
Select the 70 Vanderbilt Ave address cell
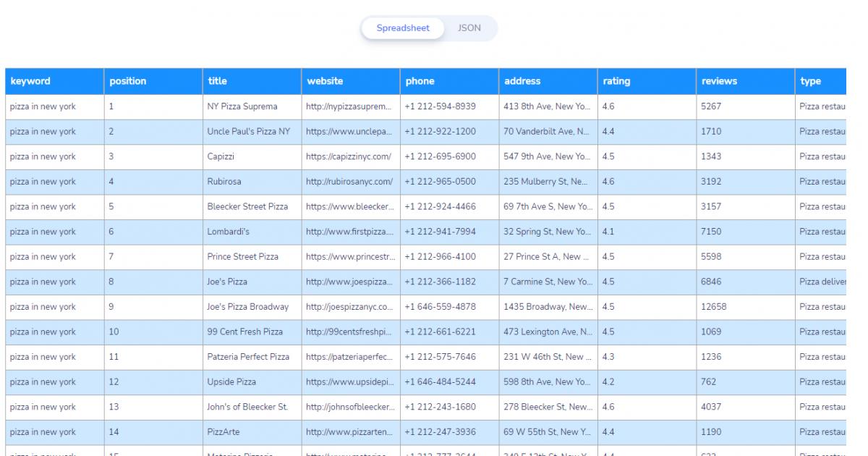[x=548, y=132]
